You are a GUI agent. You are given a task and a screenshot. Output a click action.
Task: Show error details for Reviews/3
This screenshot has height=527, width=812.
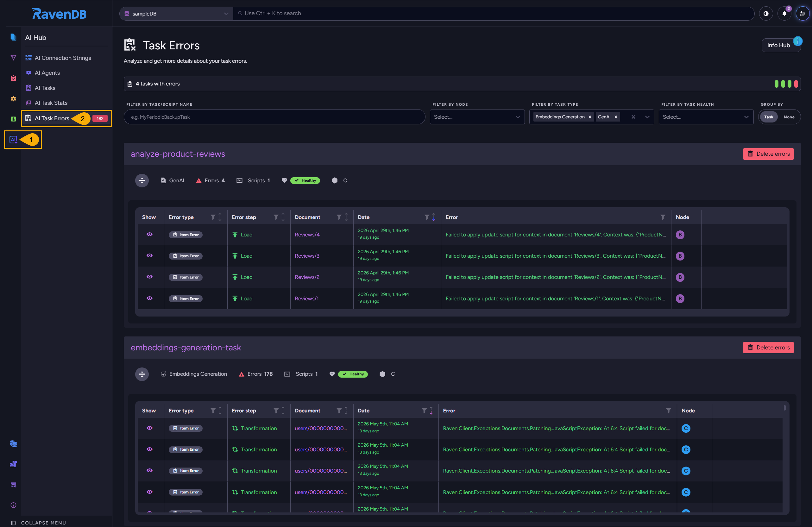point(149,255)
